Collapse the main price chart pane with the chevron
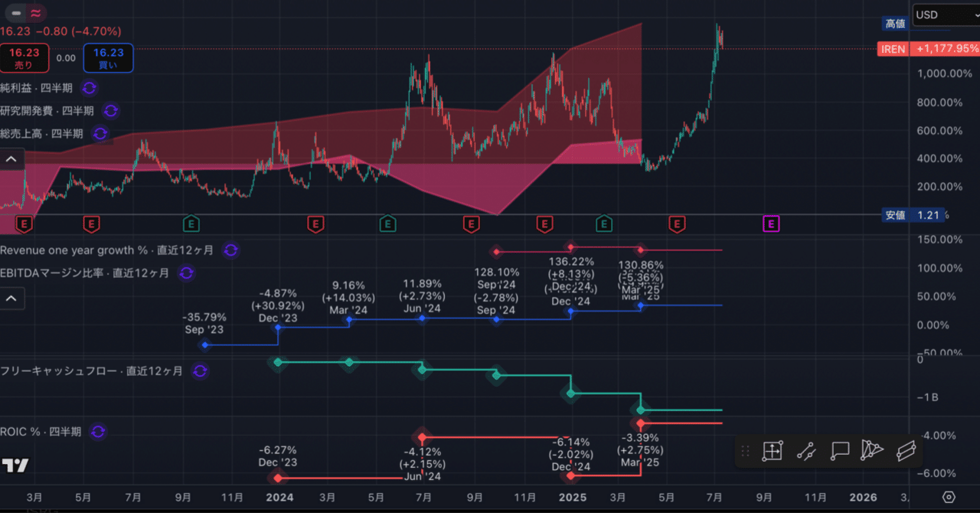Image resolution: width=980 pixels, height=513 pixels. click(x=12, y=159)
